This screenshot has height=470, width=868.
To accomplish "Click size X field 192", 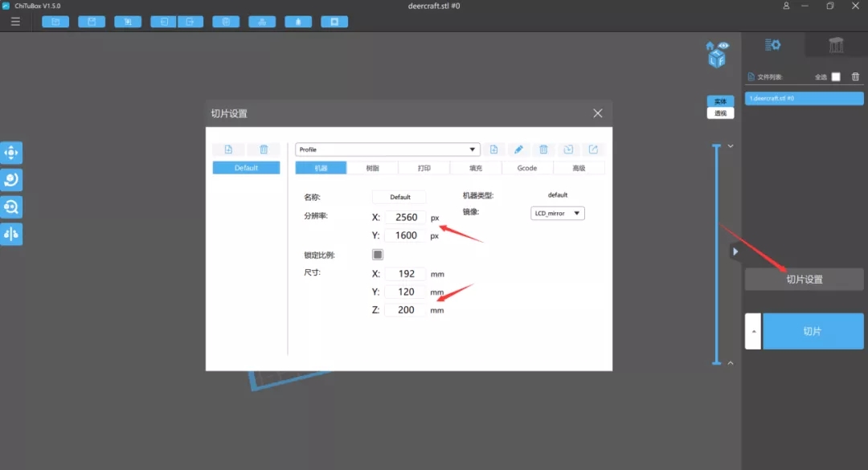I will point(405,273).
